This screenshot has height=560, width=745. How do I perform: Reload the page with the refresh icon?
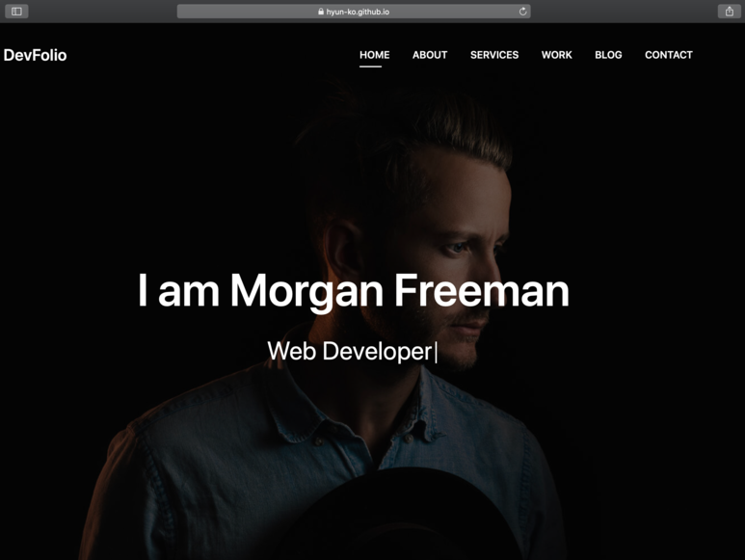522,12
